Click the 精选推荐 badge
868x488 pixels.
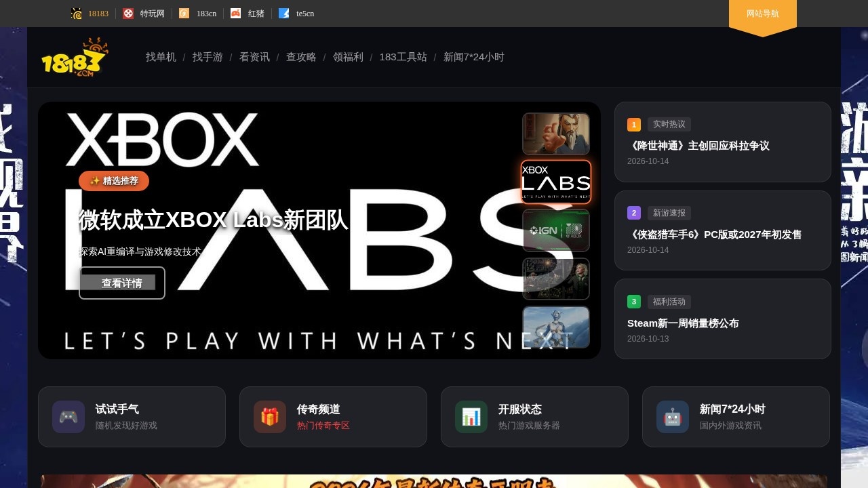coord(114,181)
